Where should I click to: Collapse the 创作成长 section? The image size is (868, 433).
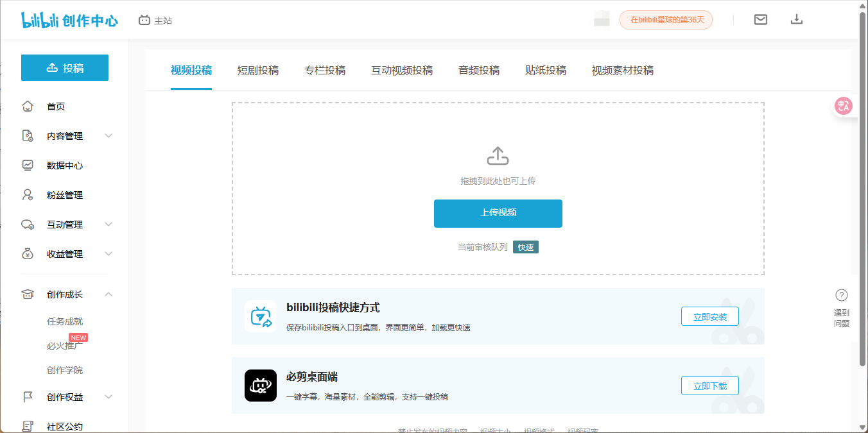(108, 294)
